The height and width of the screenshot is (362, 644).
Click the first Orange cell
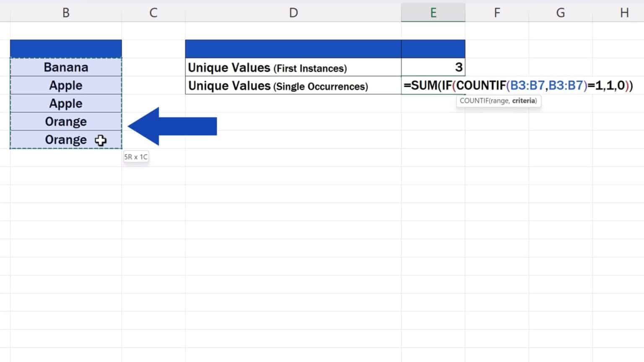65,121
